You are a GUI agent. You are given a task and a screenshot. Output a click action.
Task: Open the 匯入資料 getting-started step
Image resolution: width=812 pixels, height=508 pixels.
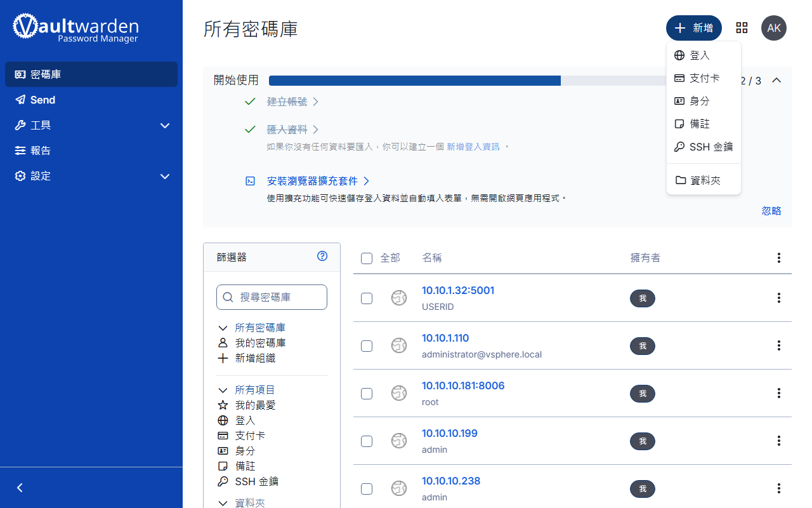292,130
